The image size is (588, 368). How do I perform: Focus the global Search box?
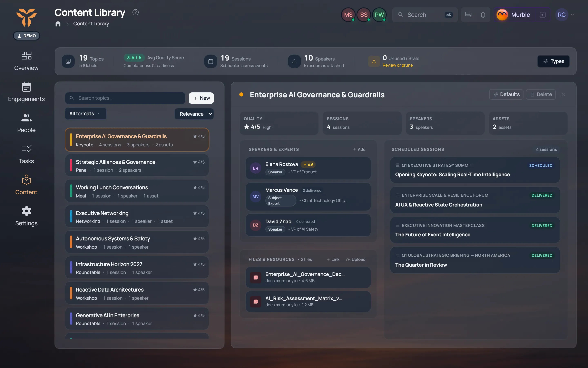coord(425,15)
